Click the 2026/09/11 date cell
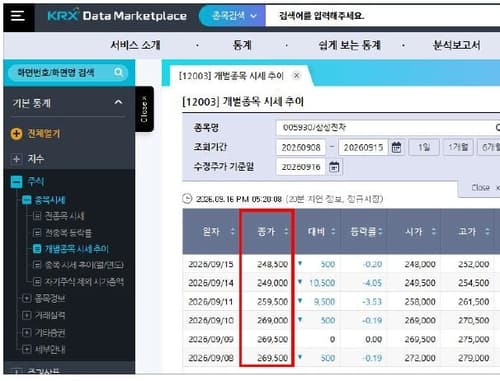500x381 pixels. pyautogui.click(x=211, y=302)
